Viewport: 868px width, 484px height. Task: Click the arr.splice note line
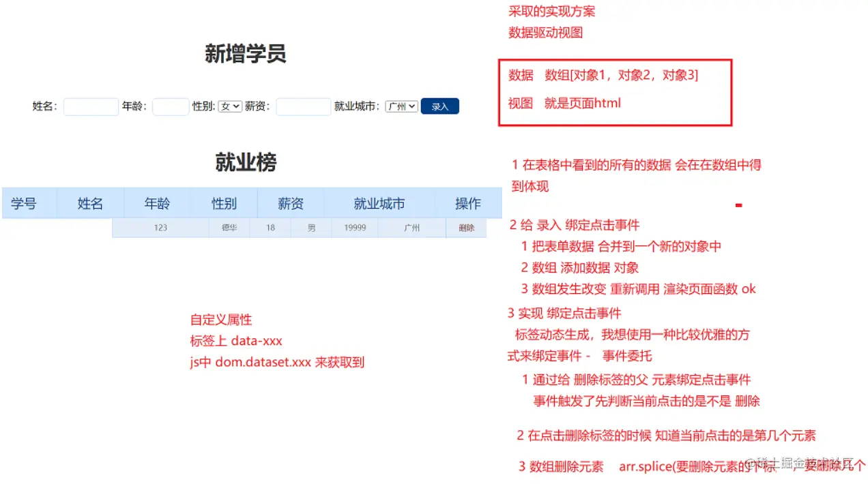tap(692, 467)
